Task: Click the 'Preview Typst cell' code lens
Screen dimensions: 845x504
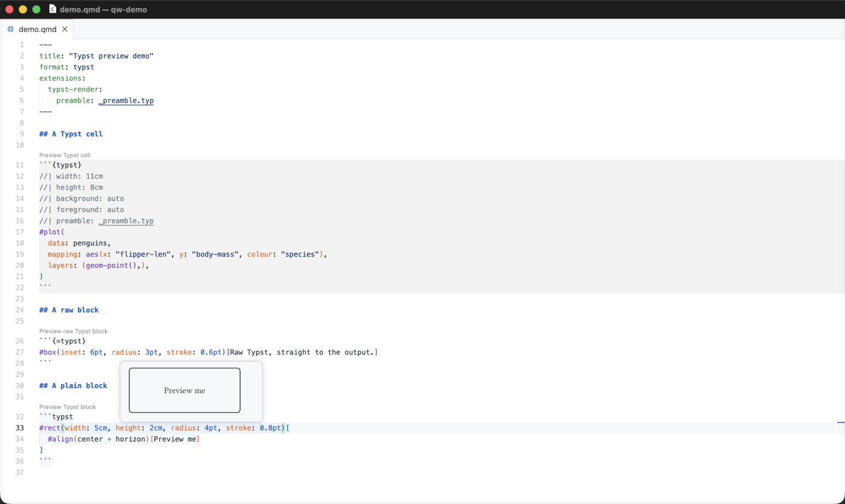Action: [x=65, y=155]
